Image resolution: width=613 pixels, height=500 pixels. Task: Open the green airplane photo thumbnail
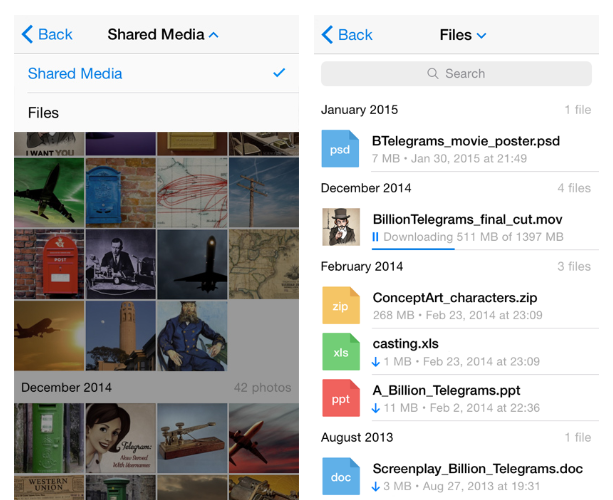point(49,192)
